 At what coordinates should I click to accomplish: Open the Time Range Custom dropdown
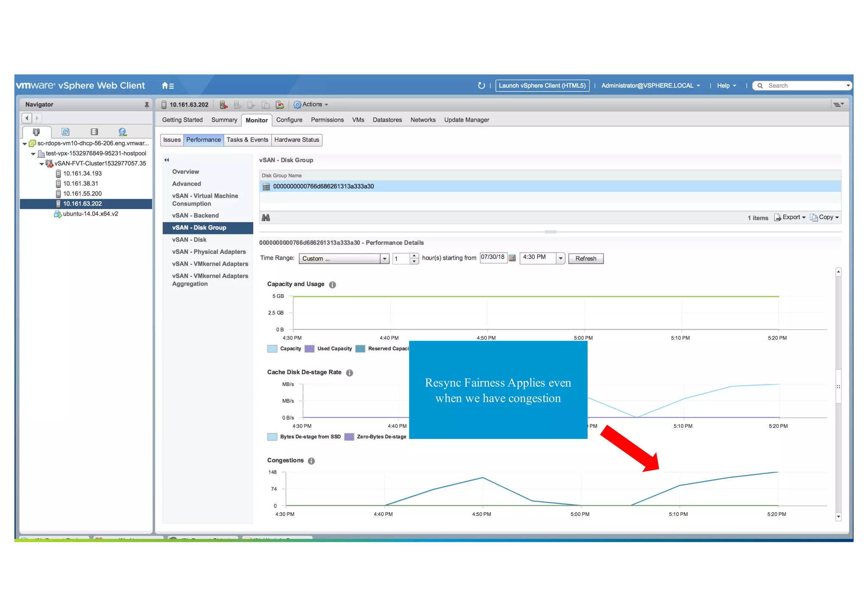coord(344,258)
